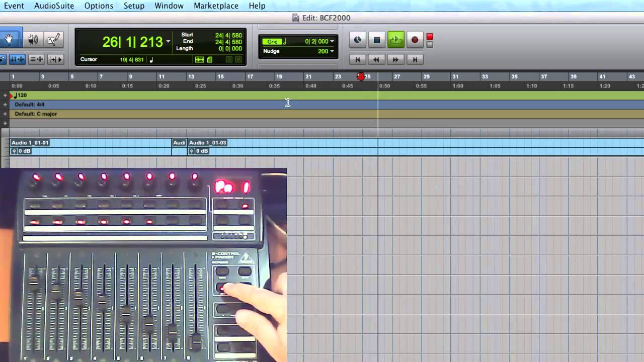Viewport: 644px width, 362px height.
Task: Click clip gain icon on Audio 1_01-03
Action: point(192,151)
